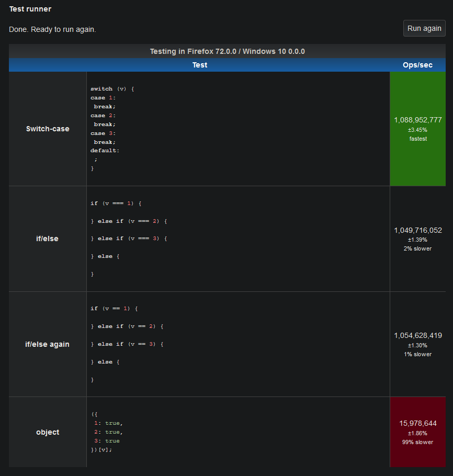The image size is (453, 476).
Task: Click the green fastest result cell
Action: (418, 129)
